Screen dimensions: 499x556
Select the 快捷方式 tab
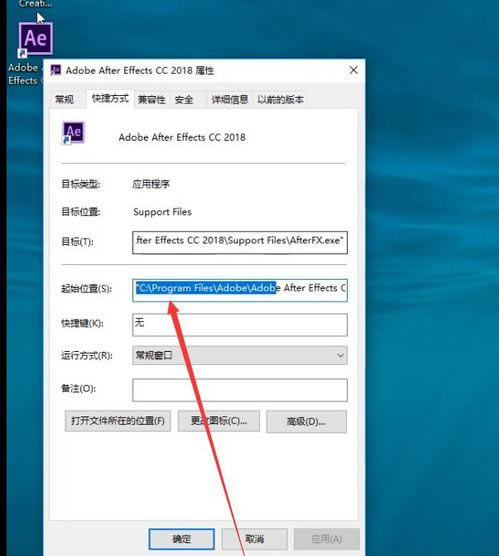(x=110, y=99)
